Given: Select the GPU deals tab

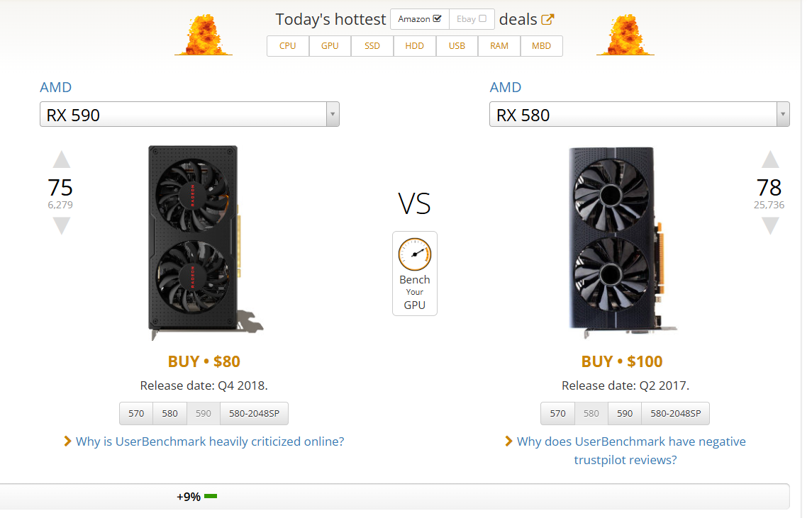Looking at the screenshot, I should click(x=330, y=46).
